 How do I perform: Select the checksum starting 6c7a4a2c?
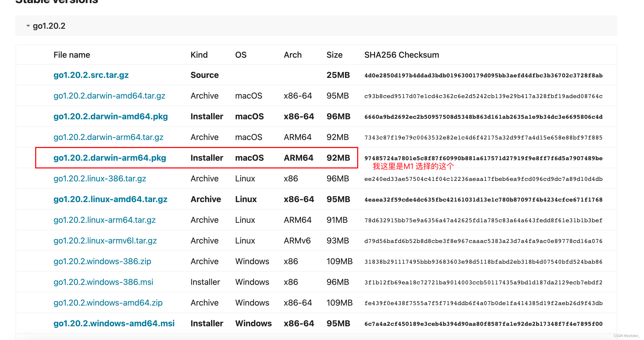[x=483, y=324]
